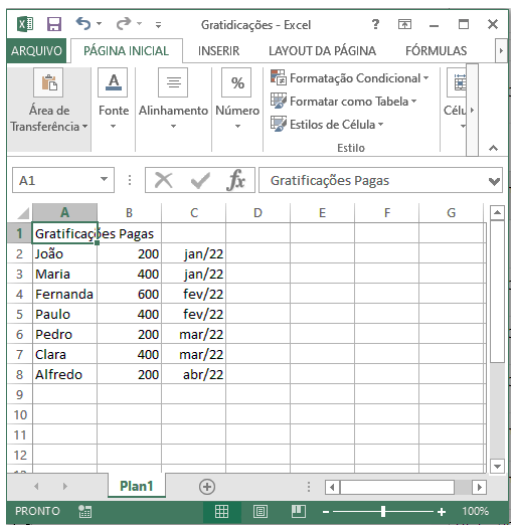This screenshot has width=515, height=529.
Task: Open Ribbon Display Options
Action: point(404,24)
